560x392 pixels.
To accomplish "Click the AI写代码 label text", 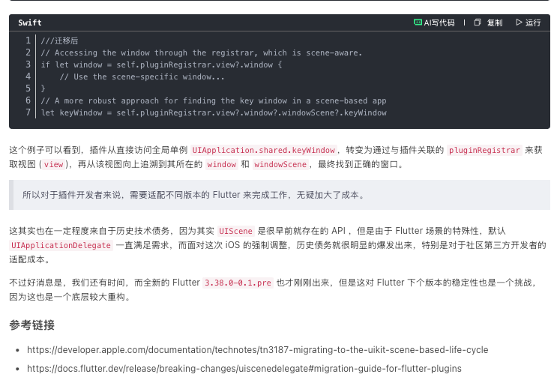I will pos(439,22).
